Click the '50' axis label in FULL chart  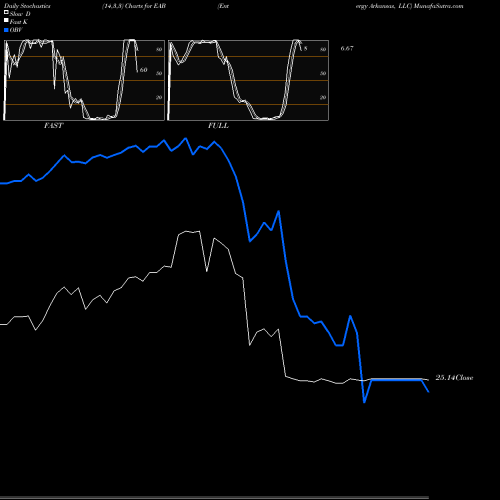[x=323, y=73]
